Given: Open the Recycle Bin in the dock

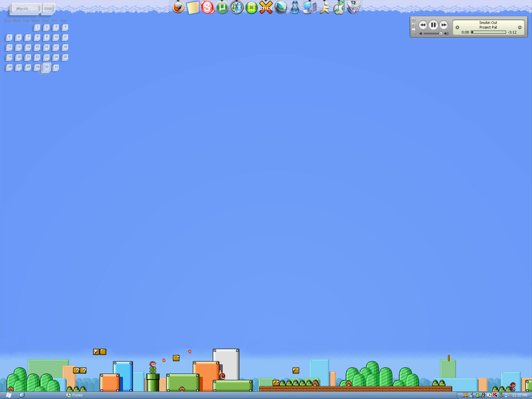Looking at the screenshot, I should 354,7.
